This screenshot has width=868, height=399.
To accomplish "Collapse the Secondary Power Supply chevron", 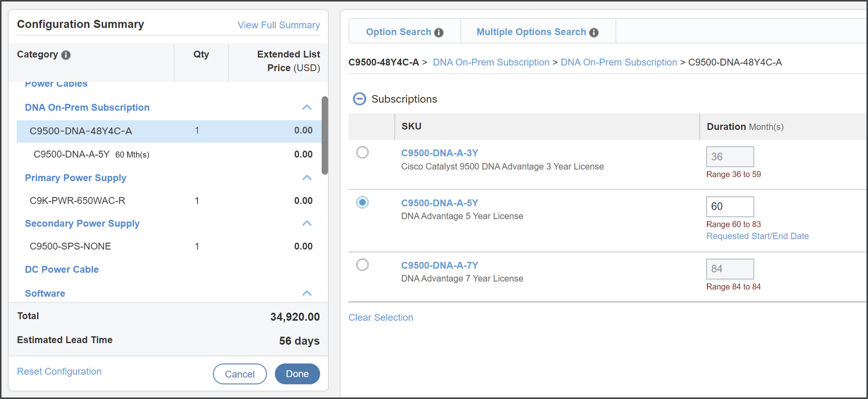I will click(306, 224).
